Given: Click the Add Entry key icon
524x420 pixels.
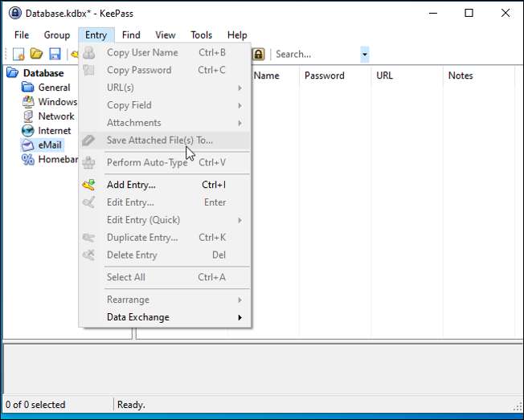Looking at the screenshot, I should [89, 185].
